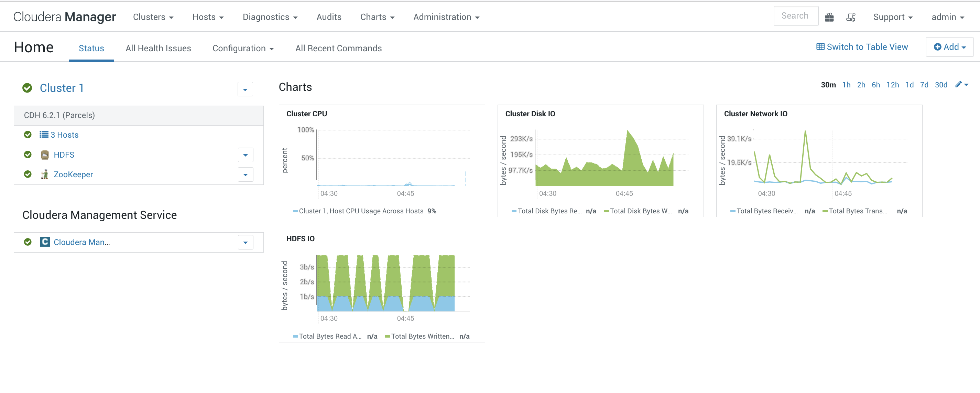Select the 7d time range

tap(924, 85)
